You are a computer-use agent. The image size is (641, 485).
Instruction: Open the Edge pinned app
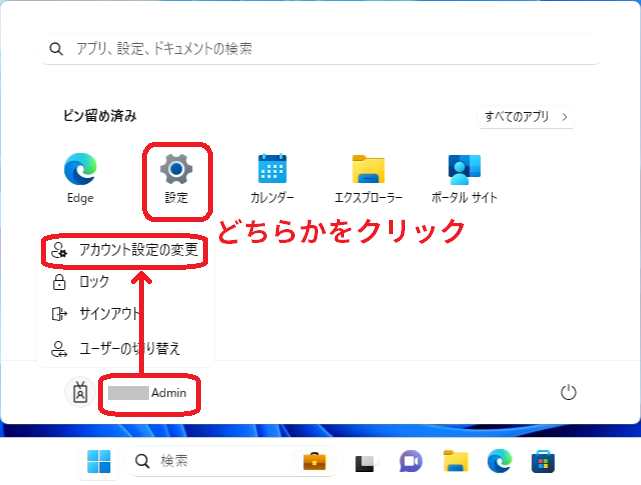point(80,178)
